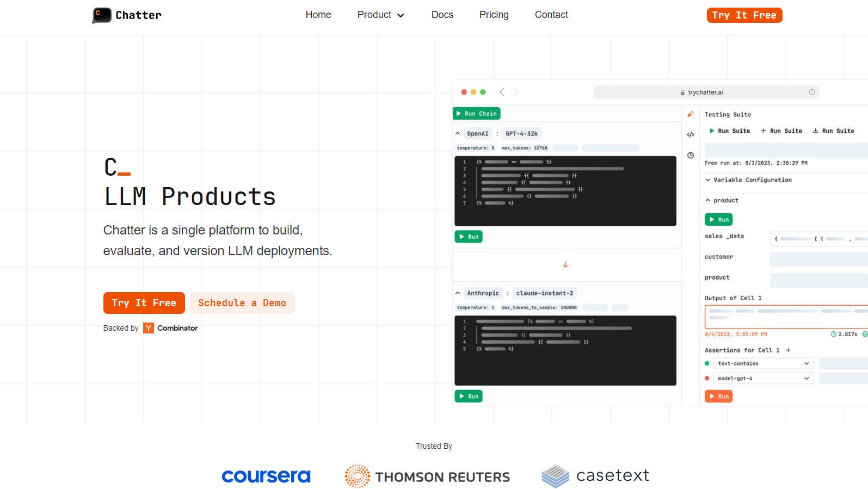
Task: Click Run Suite with plus icon
Action: 781,131
